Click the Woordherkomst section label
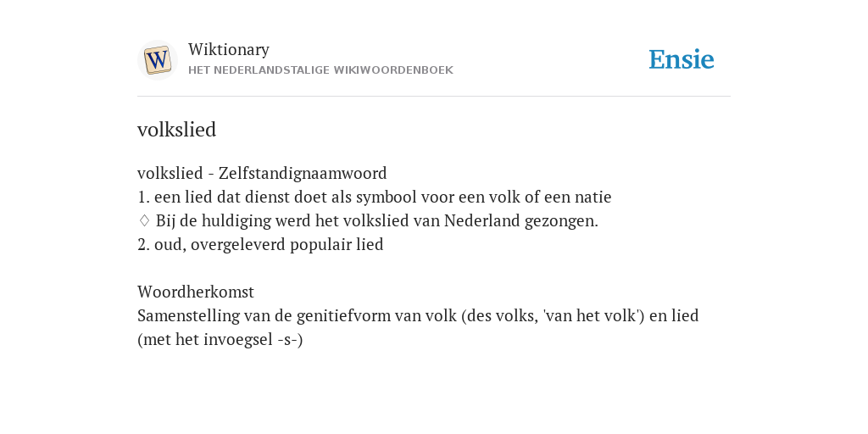This screenshot has height=434, width=868. click(196, 292)
